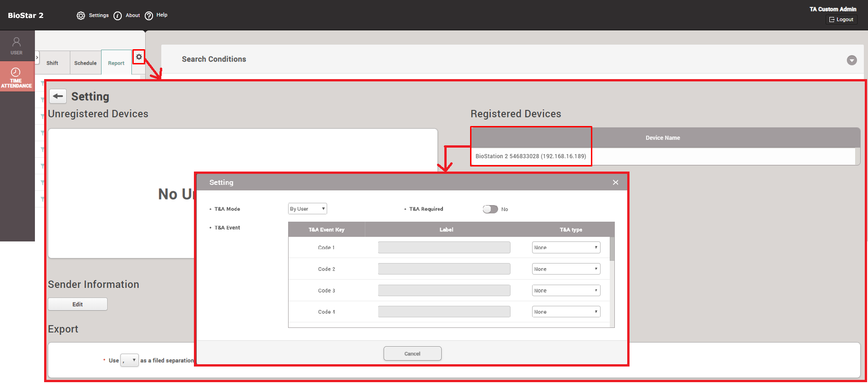The width and height of the screenshot is (868, 384).
Task: Click the Settings gear in top bar
Action: [x=81, y=16]
